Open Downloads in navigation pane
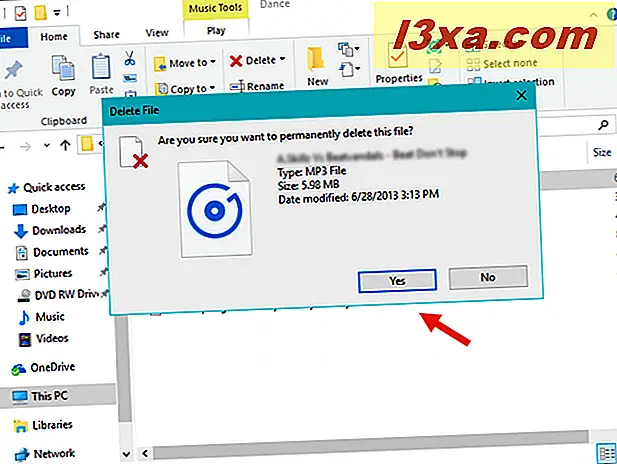The image size is (617, 464). point(50,231)
